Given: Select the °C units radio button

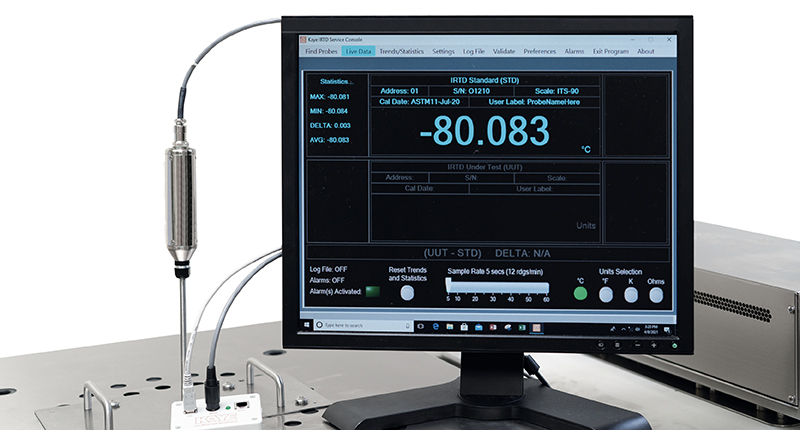Looking at the screenshot, I should [x=580, y=294].
